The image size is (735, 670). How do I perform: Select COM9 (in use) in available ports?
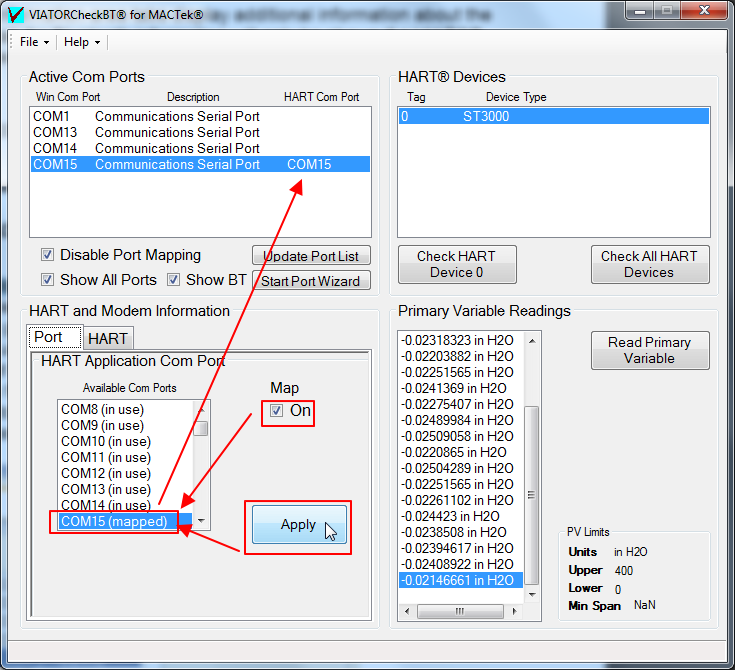(124, 425)
